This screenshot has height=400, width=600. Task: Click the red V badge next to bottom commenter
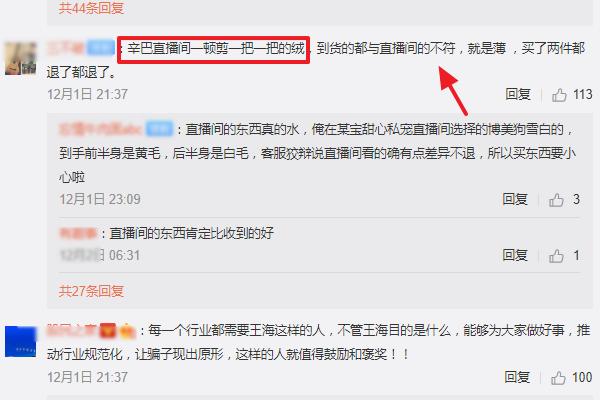coord(108,331)
